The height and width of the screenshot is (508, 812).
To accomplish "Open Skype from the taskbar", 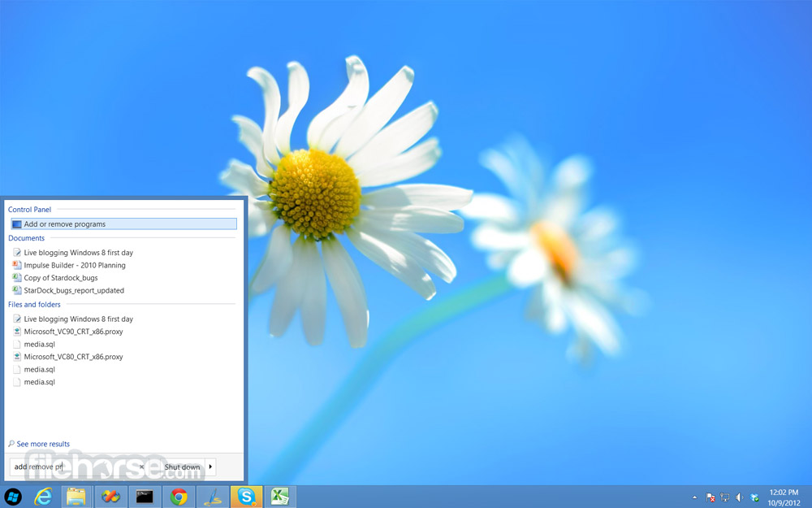I will tap(246, 497).
